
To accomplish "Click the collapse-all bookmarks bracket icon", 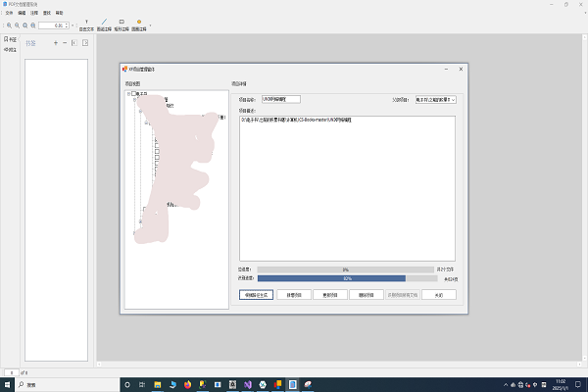I will coord(74,43).
